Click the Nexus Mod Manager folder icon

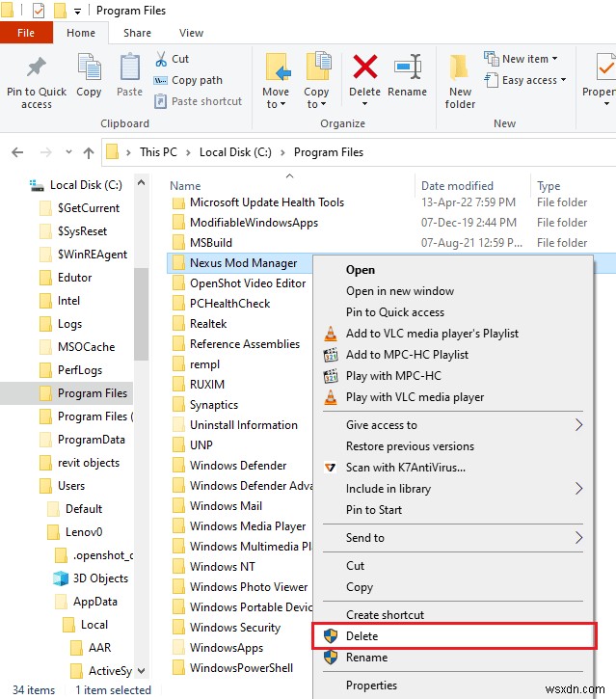178,263
